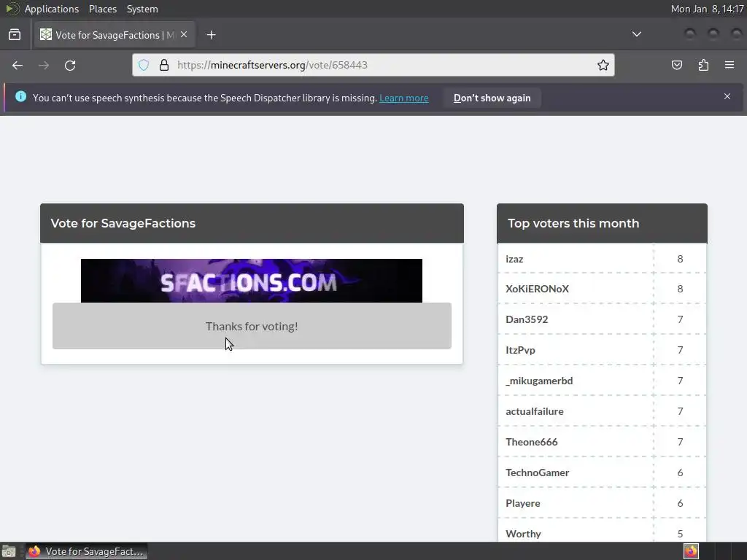Click the SFACTIONS.COM banner image
Viewport: 747px width, 560px height.
(x=252, y=281)
